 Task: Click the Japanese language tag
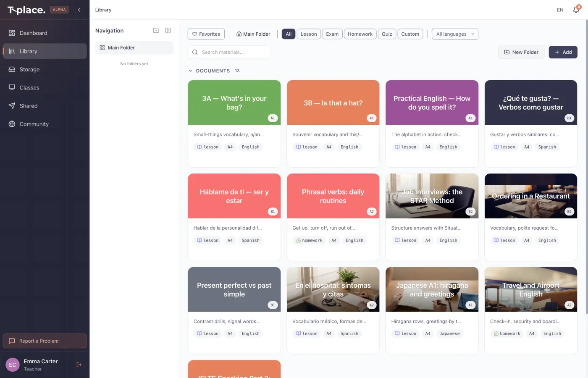click(x=449, y=334)
